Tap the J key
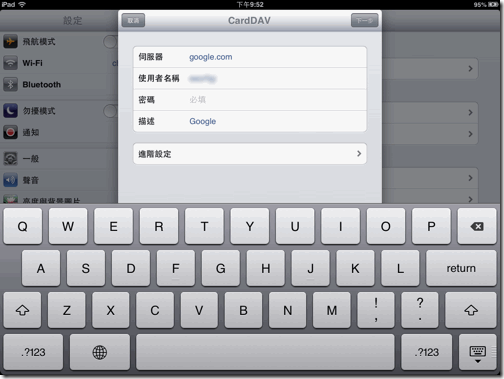This screenshot has width=504, height=379. click(311, 268)
